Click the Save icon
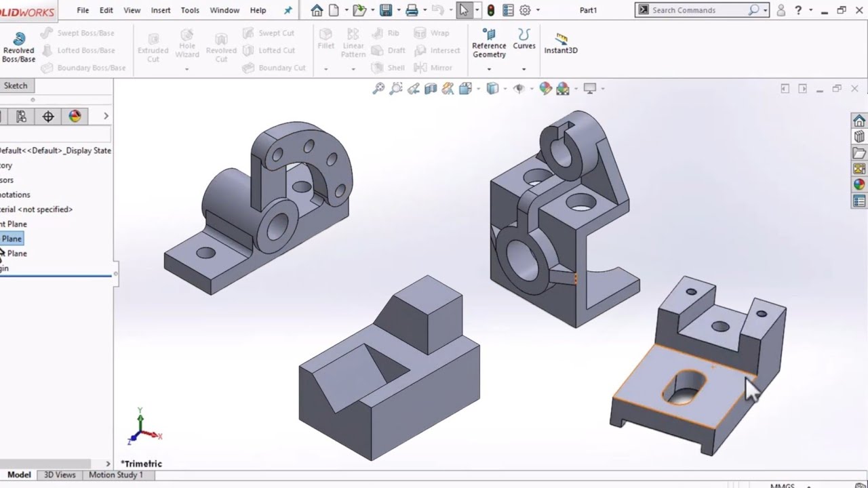 386,10
